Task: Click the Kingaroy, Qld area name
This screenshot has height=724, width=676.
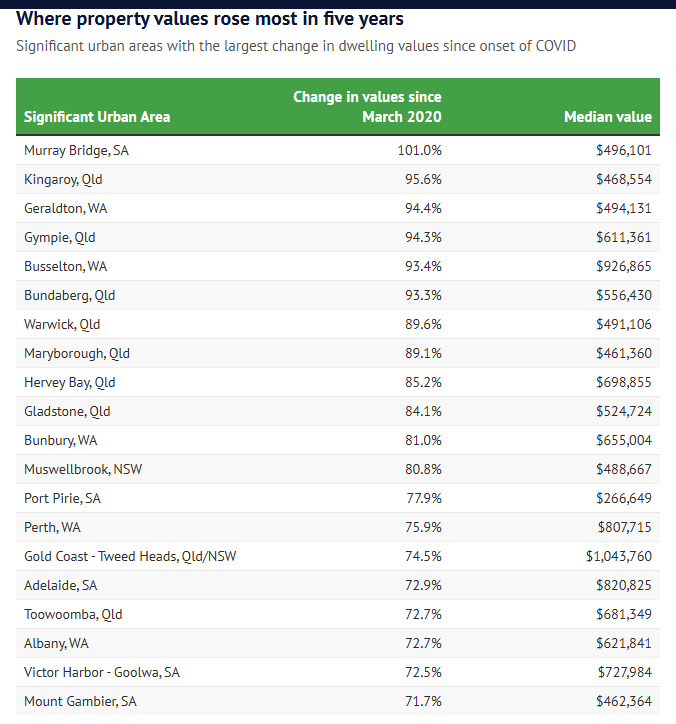Action: pyautogui.click(x=63, y=179)
